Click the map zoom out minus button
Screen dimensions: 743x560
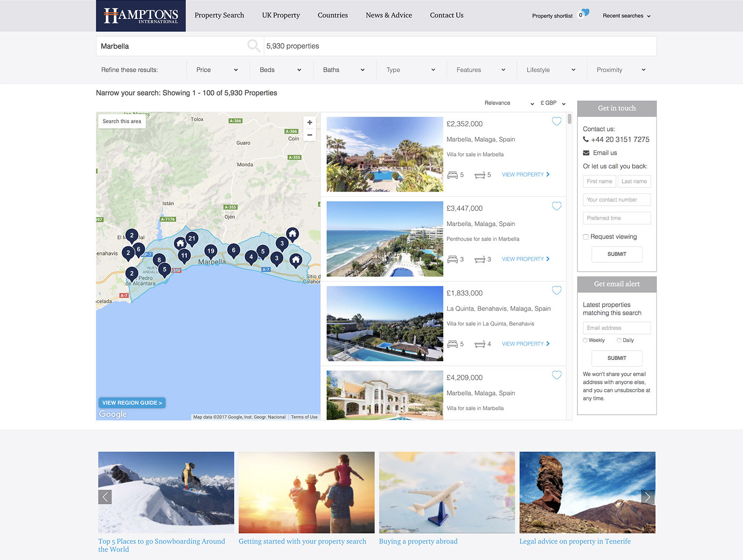coord(310,135)
